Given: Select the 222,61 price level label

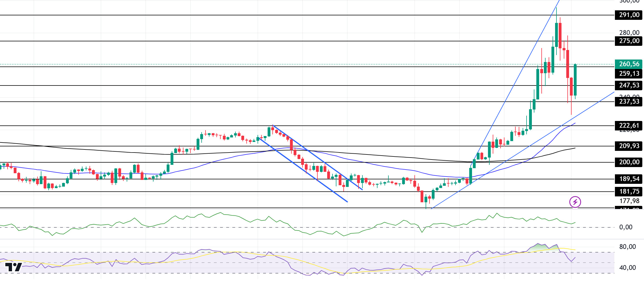Looking at the screenshot, I should click(x=628, y=125).
